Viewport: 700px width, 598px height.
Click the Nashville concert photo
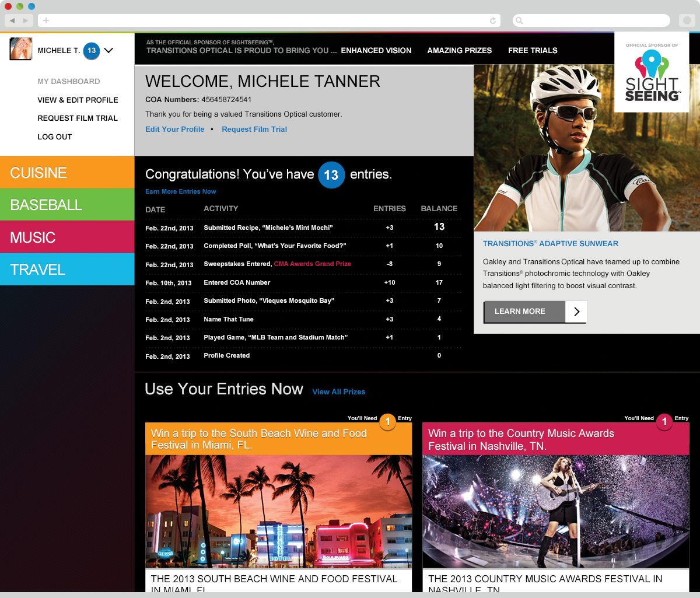(556, 512)
